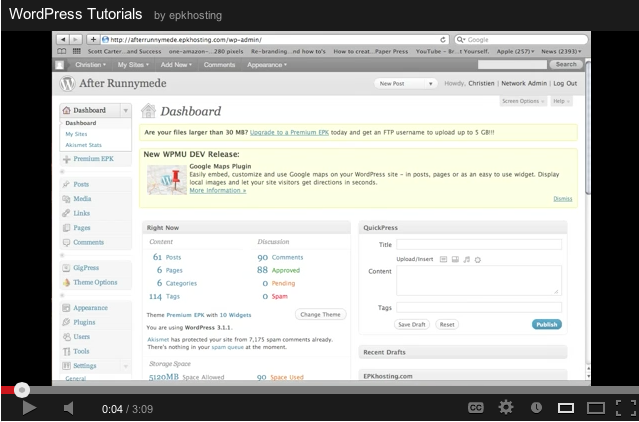Click the Plugins plug icon in sidebar
This screenshot has height=422, width=639.
(x=66, y=322)
